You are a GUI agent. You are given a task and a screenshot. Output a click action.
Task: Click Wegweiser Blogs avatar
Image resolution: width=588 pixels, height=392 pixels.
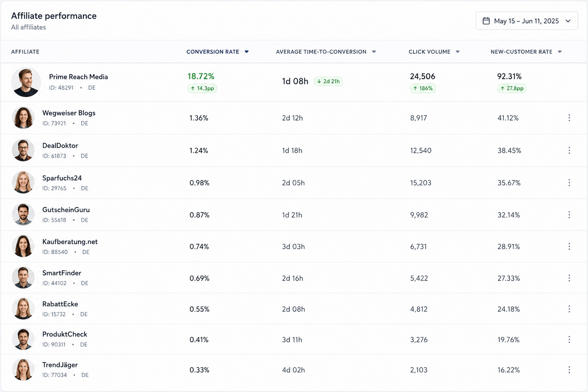23,118
